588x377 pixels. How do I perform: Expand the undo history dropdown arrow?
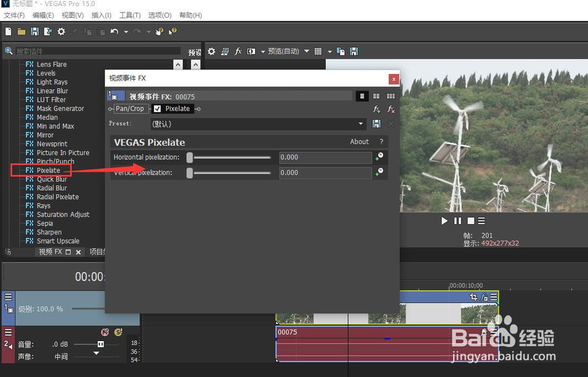click(x=126, y=32)
